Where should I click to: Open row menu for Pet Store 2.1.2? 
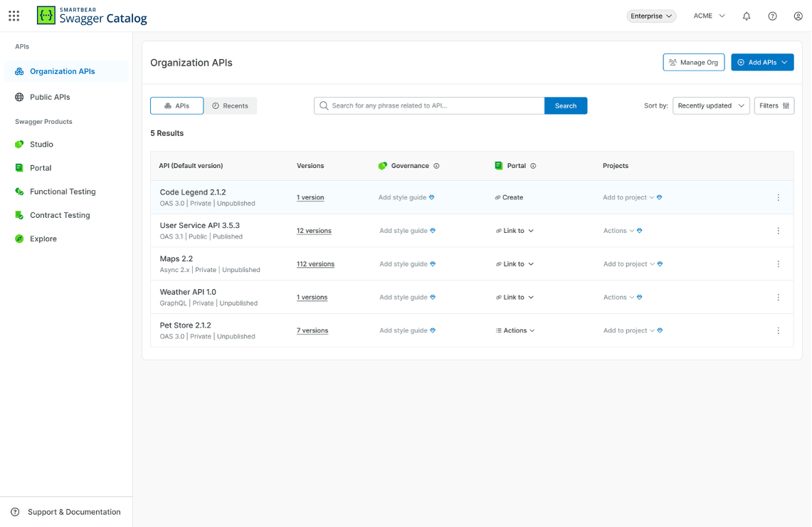point(778,330)
